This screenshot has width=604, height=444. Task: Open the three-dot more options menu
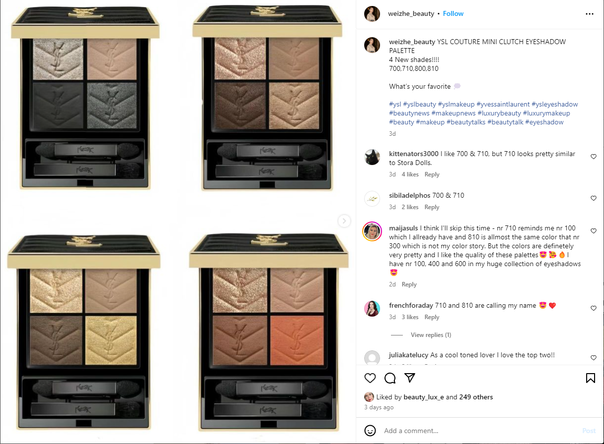[x=589, y=14]
